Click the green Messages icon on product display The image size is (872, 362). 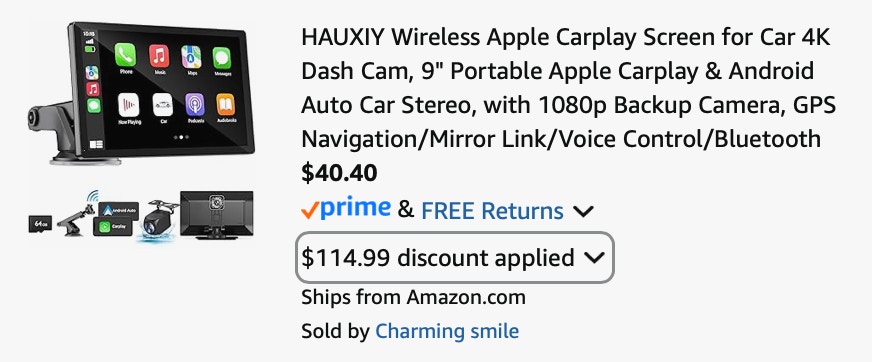(222, 58)
